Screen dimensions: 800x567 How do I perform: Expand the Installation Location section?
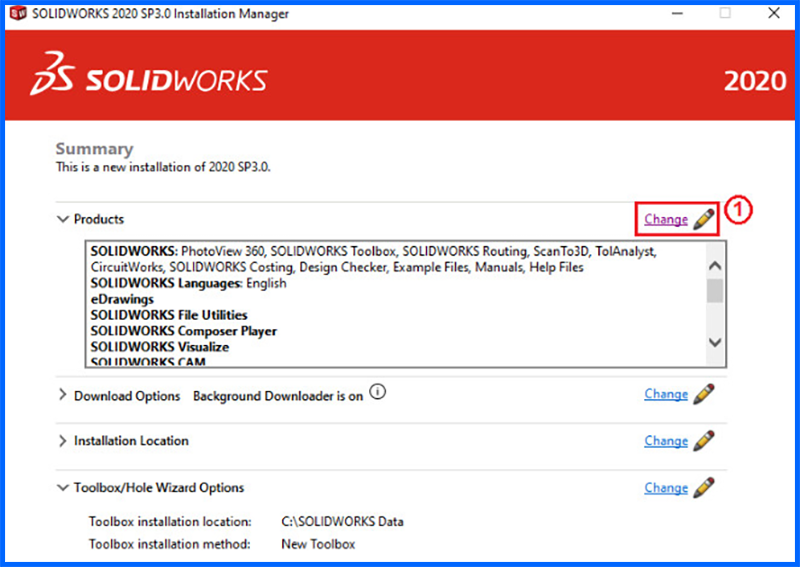62,441
